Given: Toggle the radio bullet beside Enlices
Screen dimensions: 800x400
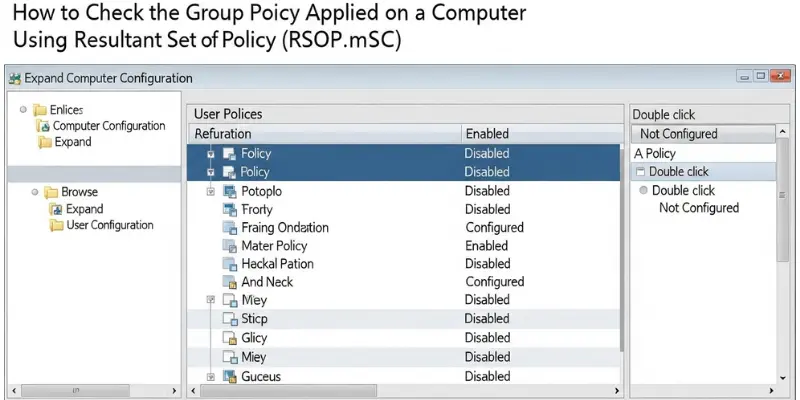Looking at the screenshot, I should click(x=23, y=109).
